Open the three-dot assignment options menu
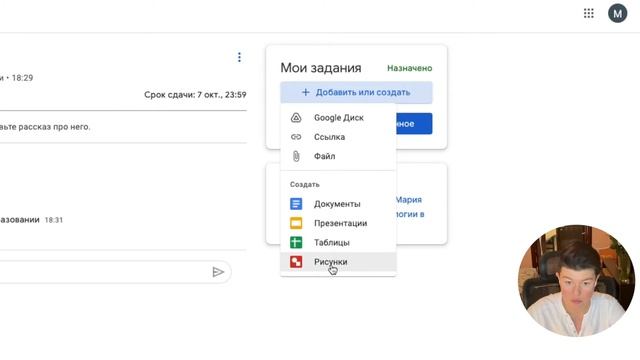640x360 pixels. click(x=239, y=57)
